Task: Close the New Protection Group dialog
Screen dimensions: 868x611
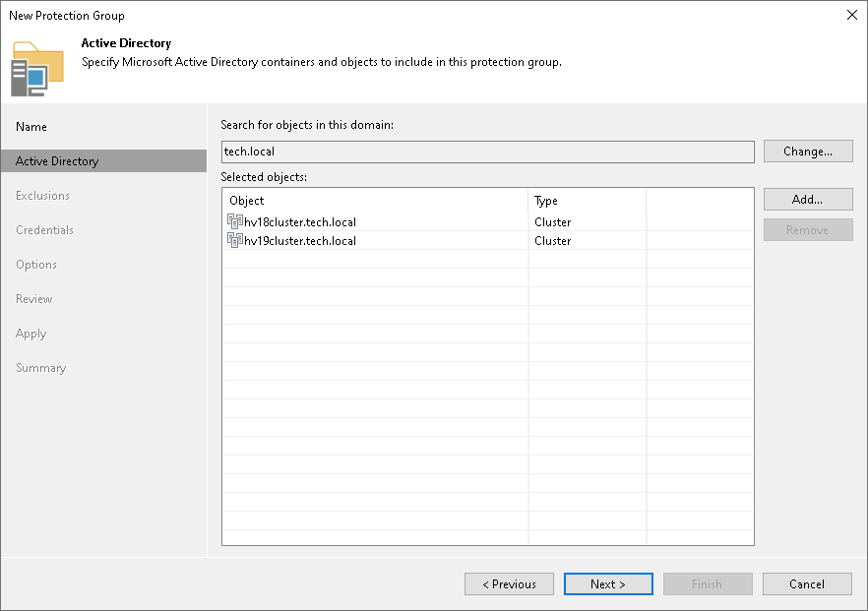Action: (x=852, y=15)
